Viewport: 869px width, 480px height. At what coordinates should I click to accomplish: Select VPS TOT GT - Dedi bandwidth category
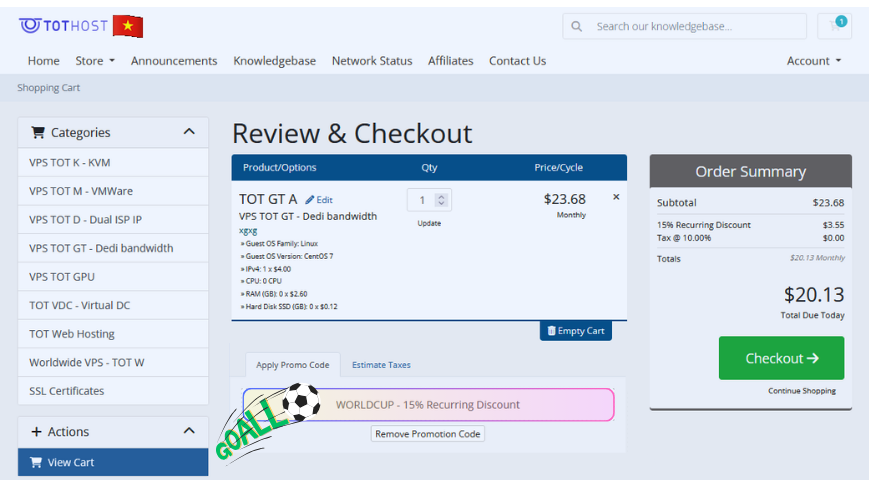pos(113,248)
